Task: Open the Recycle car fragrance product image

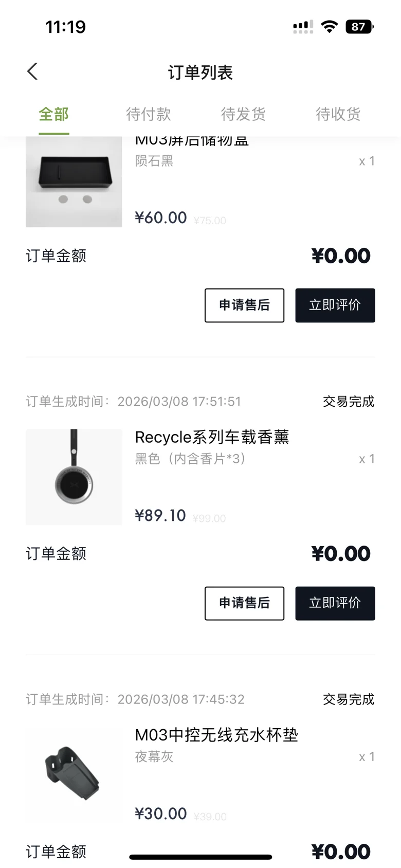Action: pos(74,477)
